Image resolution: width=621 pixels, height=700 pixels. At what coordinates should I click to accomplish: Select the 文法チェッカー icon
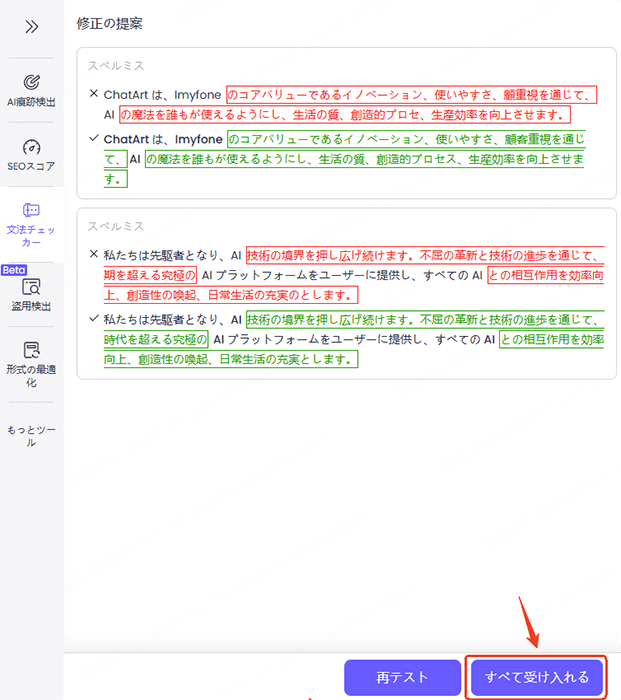pos(31,210)
